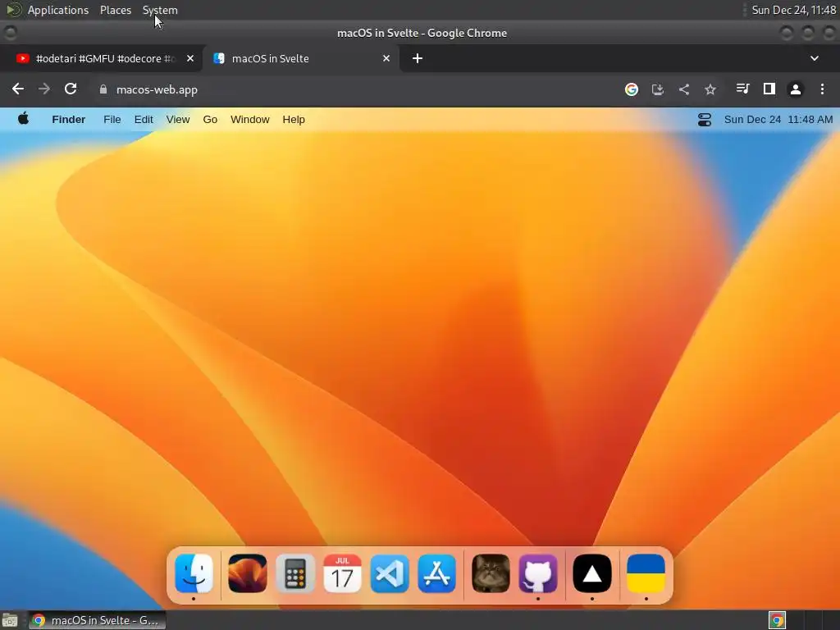Close the #odetari YouTube tab
The height and width of the screenshot is (630, 840).
pos(190,58)
